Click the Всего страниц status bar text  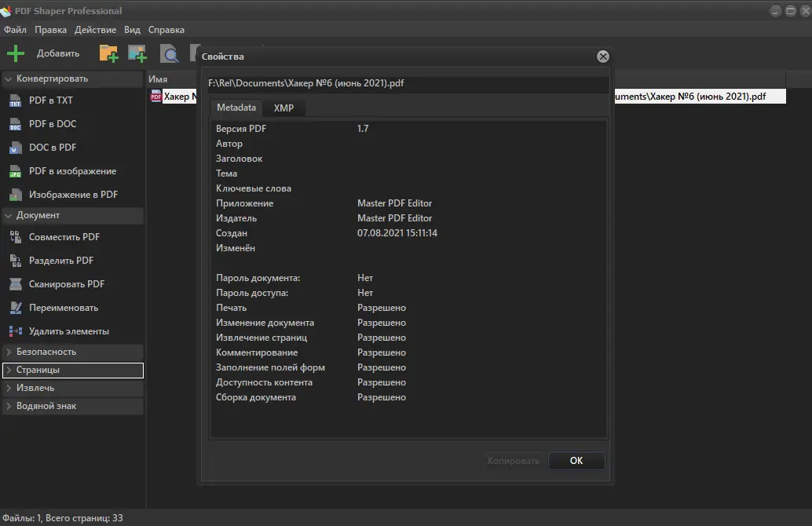click(84, 518)
